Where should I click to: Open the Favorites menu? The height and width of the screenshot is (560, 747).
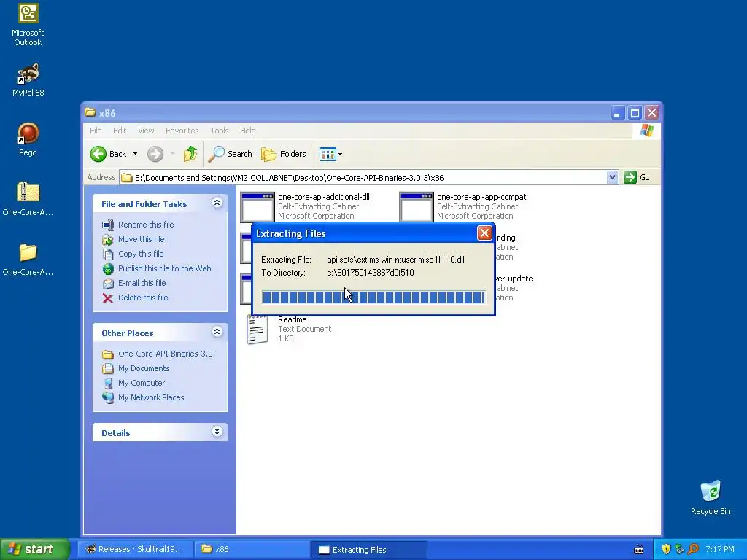(182, 131)
